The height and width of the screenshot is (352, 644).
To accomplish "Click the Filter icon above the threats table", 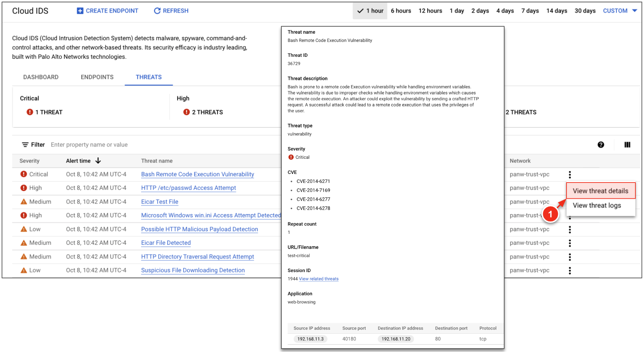I will (25, 145).
